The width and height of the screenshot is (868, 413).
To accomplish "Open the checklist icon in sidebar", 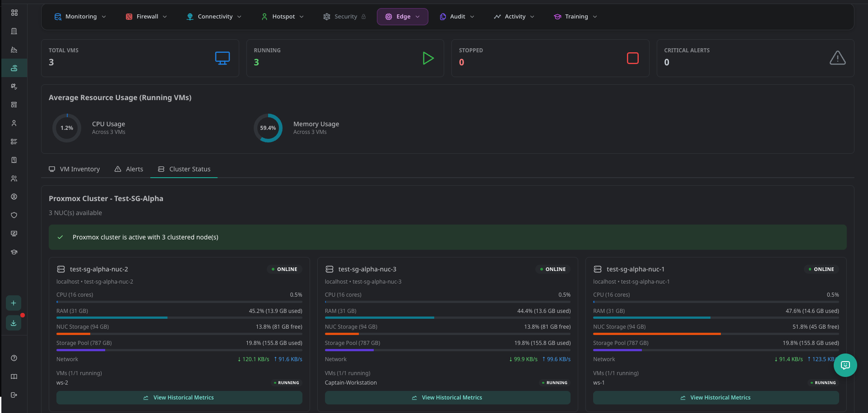I will tap(14, 142).
